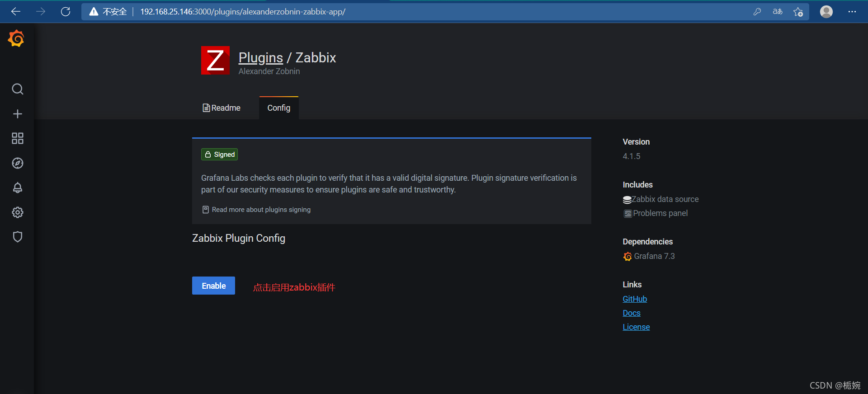Click the browser translate icon
Image resolution: width=868 pixels, height=394 pixels.
pos(778,12)
